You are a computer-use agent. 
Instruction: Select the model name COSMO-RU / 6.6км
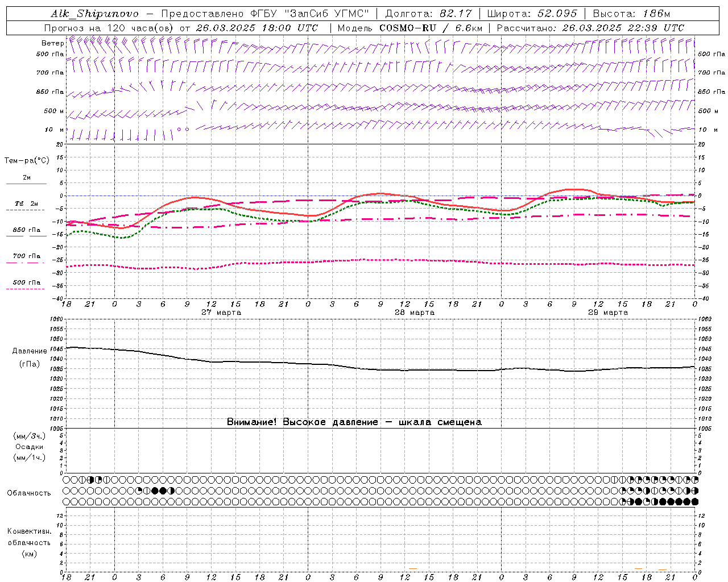point(430,28)
